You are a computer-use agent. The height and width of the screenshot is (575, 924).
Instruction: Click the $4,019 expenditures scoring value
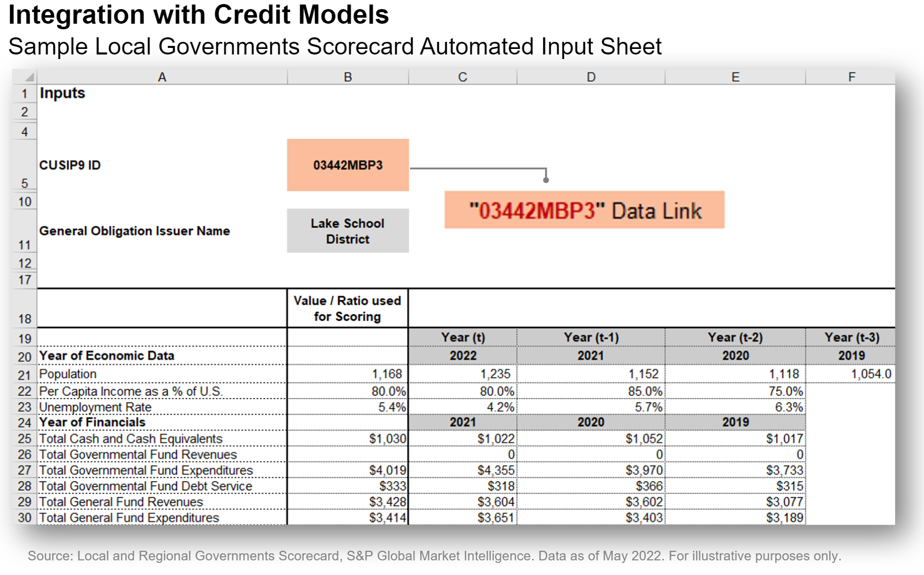[x=387, y=470]
